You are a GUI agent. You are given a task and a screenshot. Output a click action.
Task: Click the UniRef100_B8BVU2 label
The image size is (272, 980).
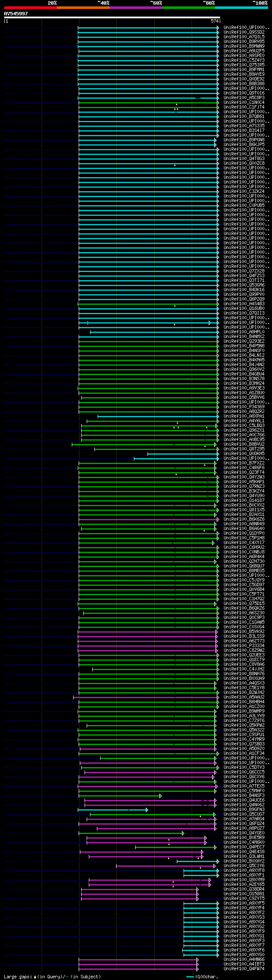coord(244,444)
